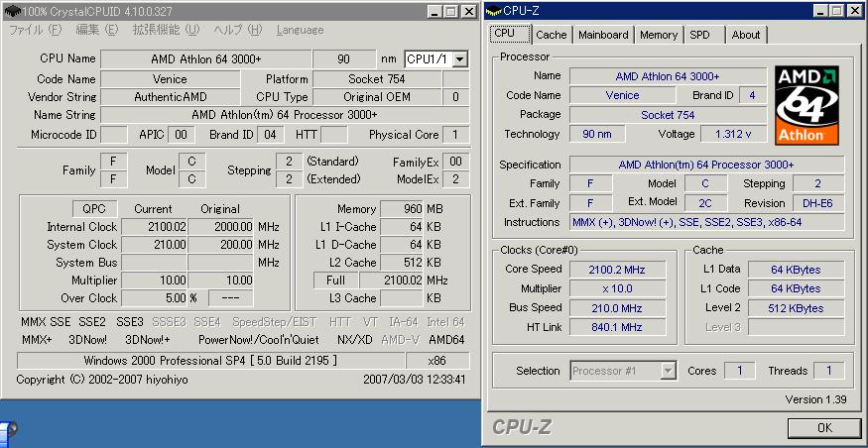868x448 pixels.
Task: Click the Windows 2000 Professional SP4 field
Action: click(x=210, y=361)
